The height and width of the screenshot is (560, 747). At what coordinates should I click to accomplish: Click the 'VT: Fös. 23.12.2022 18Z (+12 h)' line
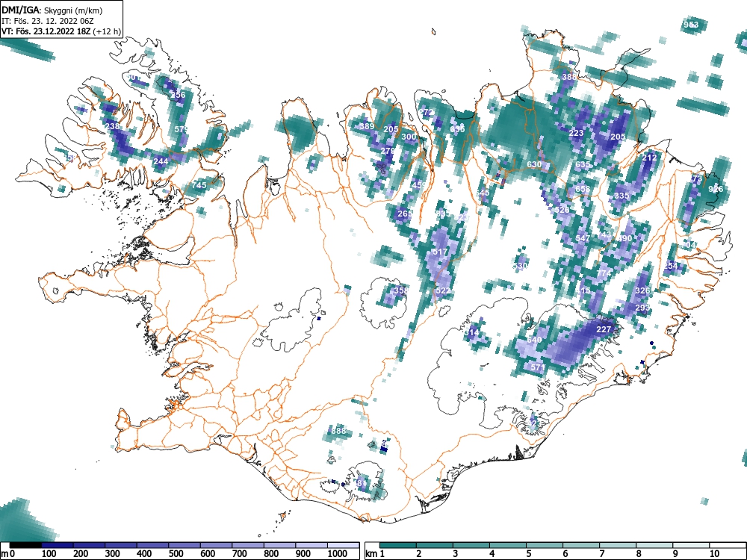(61, 31)
